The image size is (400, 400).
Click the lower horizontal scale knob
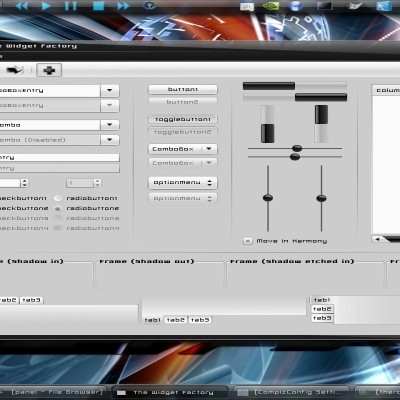[x=295, y=157]
